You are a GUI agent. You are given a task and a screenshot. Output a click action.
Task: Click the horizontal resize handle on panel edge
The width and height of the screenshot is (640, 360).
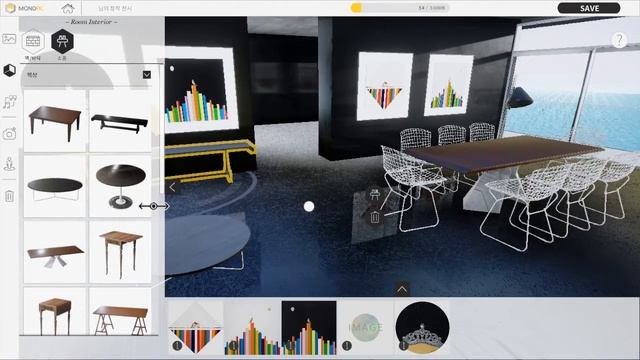[x=153, y=207]
